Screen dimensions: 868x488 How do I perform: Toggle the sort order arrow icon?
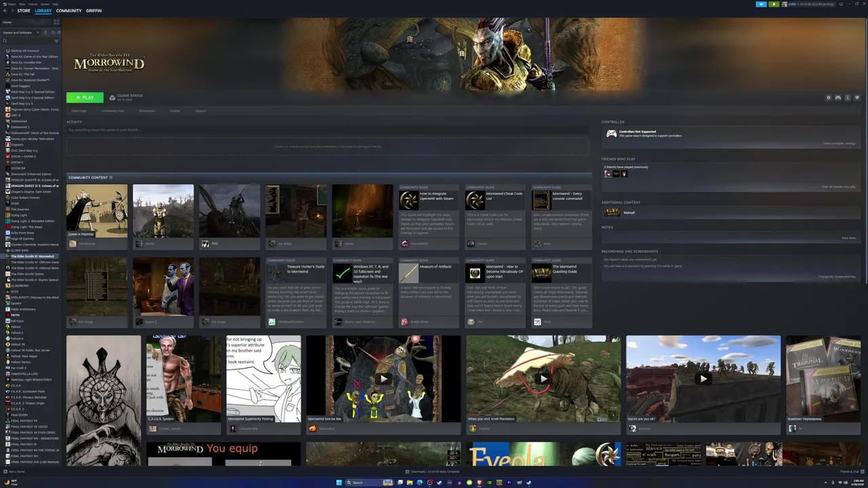tap(45, 33)
